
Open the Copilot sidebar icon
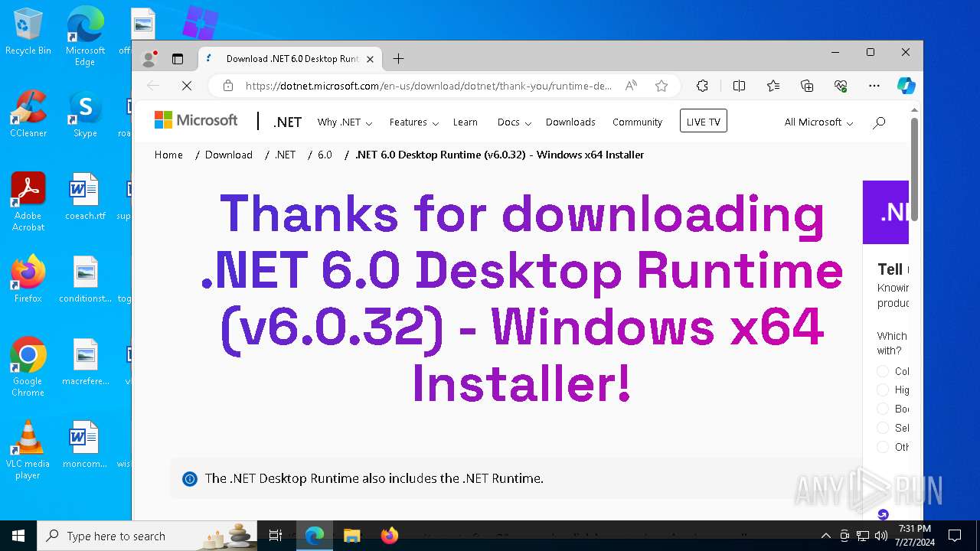coord(906,86)
